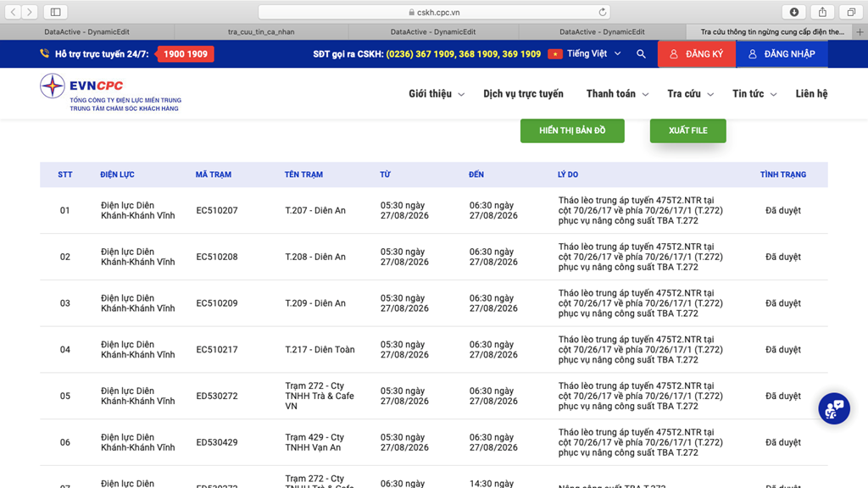Open Safari downloads icon
The height and width of the screenshot is (488, 868).
pyautogui.click(x=793, y=12)
